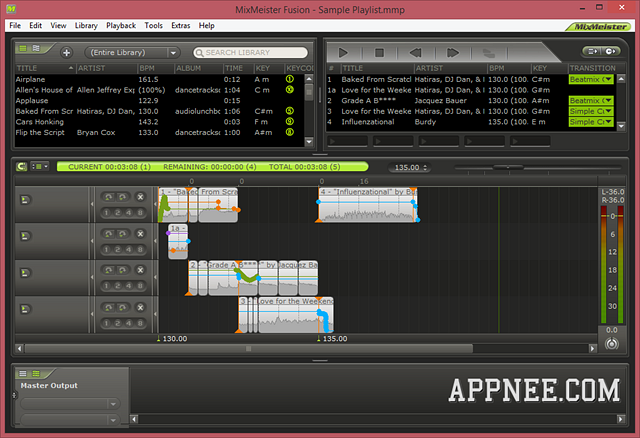Open the Extras menu

[181, 25]
